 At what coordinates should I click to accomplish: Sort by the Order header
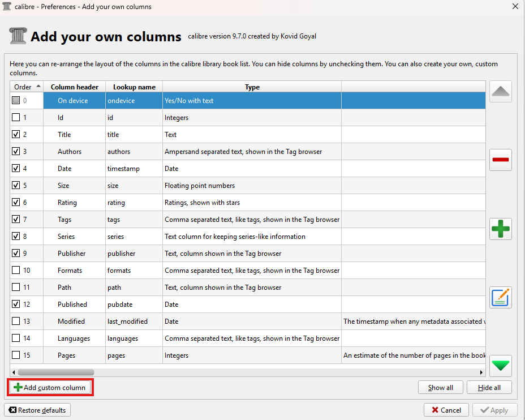(x=27, y=87)
